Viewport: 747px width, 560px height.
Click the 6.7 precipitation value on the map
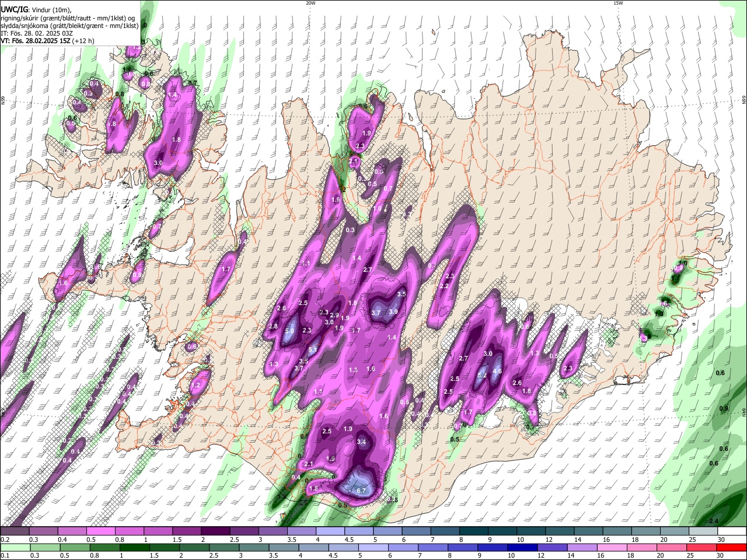point(361,491)
